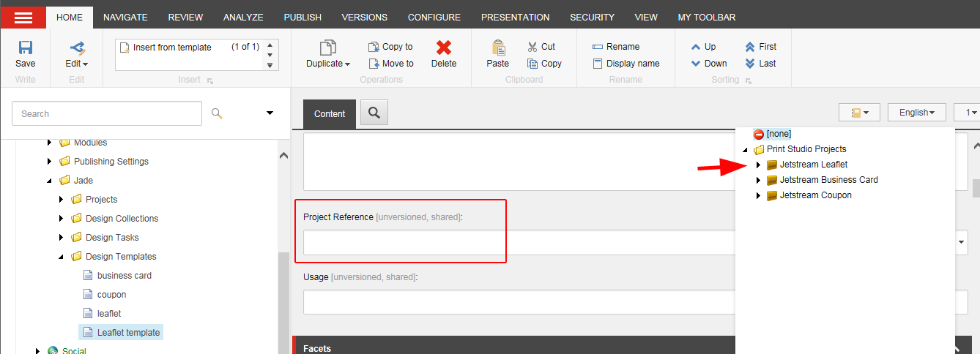This screenshot has height=354, width=980.
Task: Click the Save icon in ribbon
Action: [x=25, y=48]
